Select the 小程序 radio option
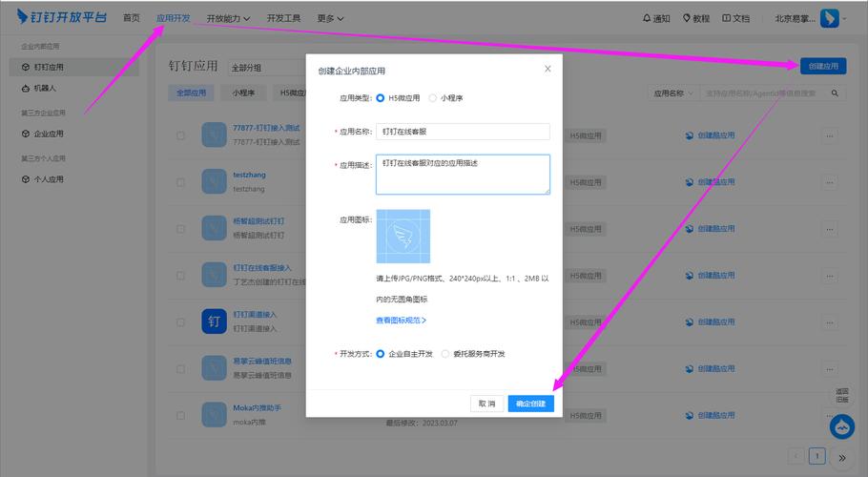Screen dimensions: 868x477 tap(433, 98)
